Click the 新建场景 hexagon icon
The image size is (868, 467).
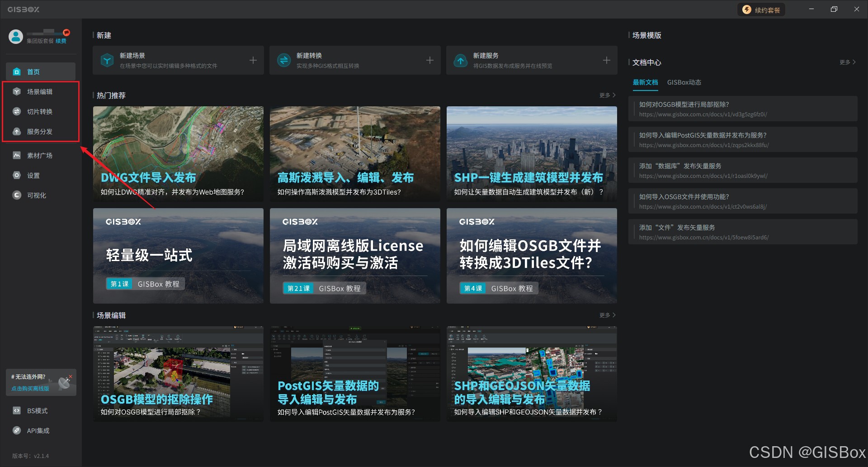pyautogui.click(x=107, y=60)
